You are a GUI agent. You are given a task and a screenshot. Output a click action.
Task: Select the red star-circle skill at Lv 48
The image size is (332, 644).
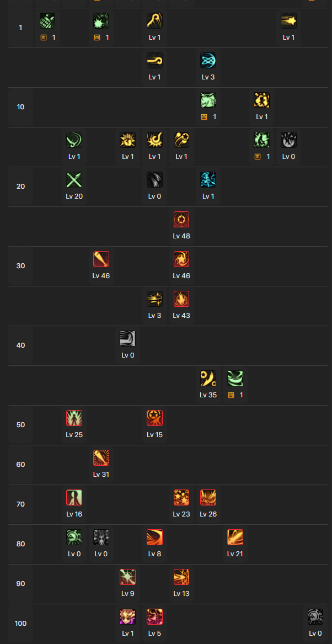(181, 220)
